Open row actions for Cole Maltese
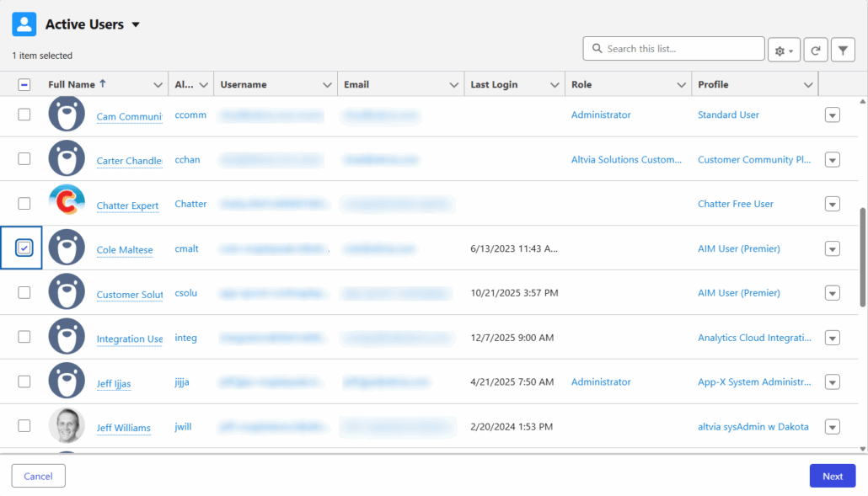868x496 pixels. point(832,248)
